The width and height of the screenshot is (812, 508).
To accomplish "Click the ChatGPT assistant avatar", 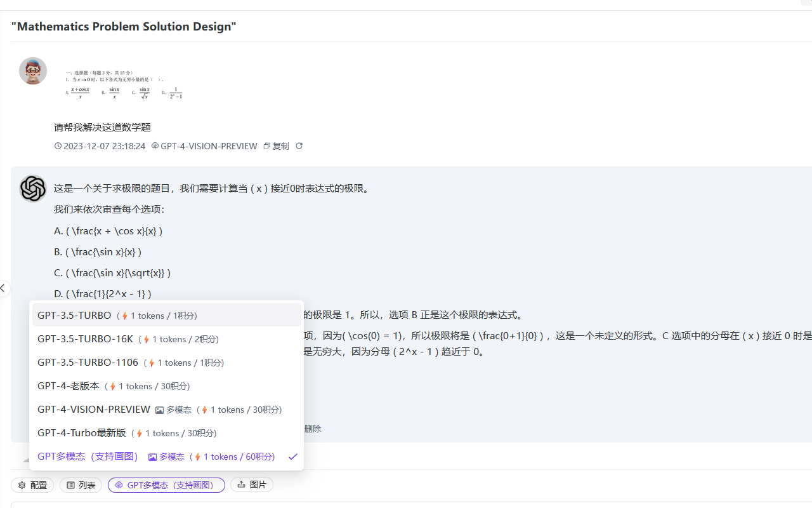I will tap(33, 189).
